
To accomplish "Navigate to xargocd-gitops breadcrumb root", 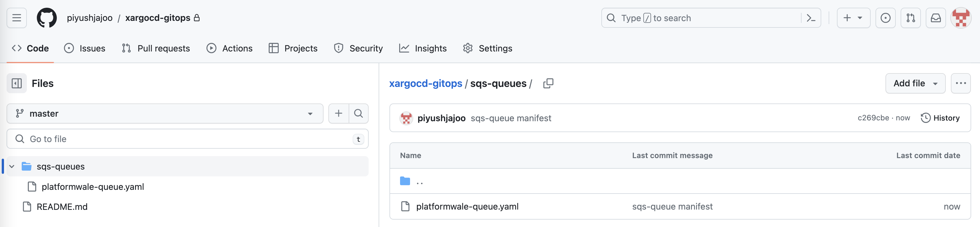I will [x=426, y=83].
